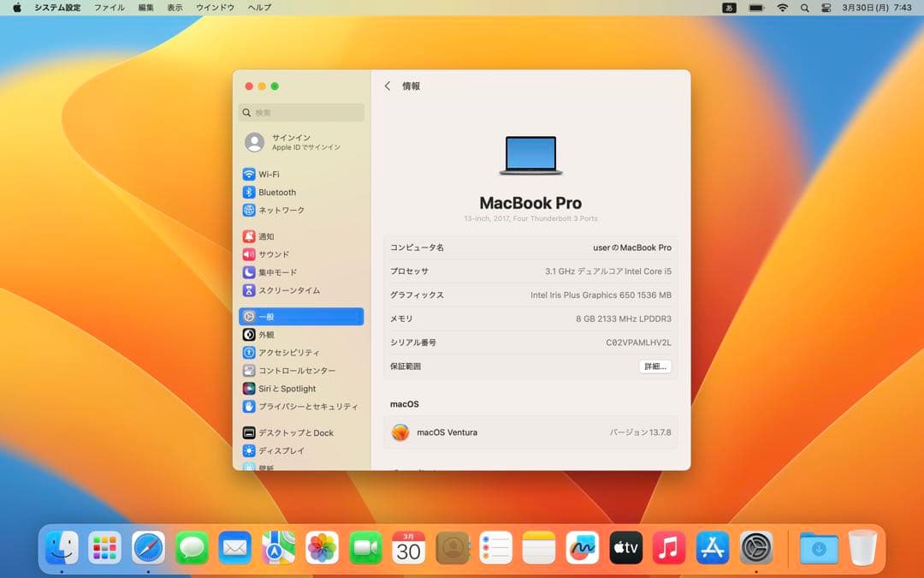Focus the 検索 search field
The height and width of the screenshot is (578, 924).
click(x=301, y=113)
